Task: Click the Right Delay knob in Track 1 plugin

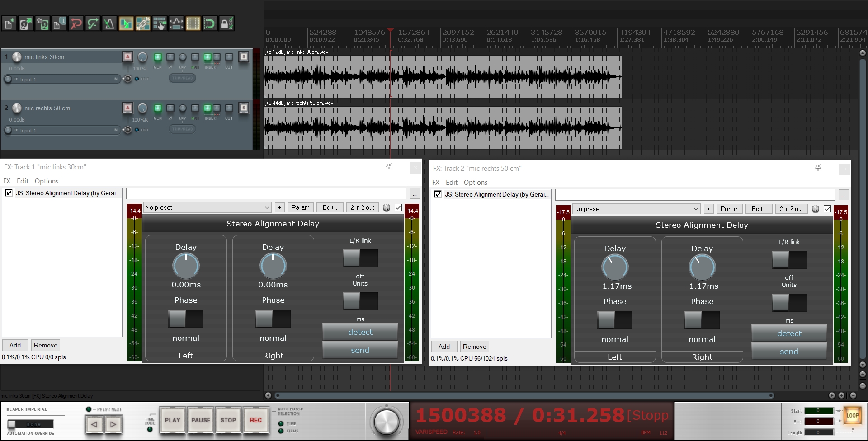Action: pos(273,266)
